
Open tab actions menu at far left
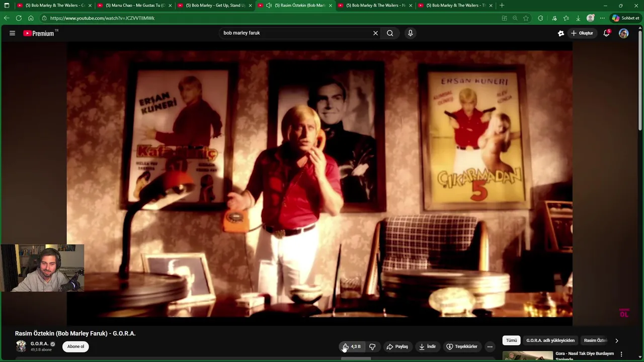pos(7,6)
